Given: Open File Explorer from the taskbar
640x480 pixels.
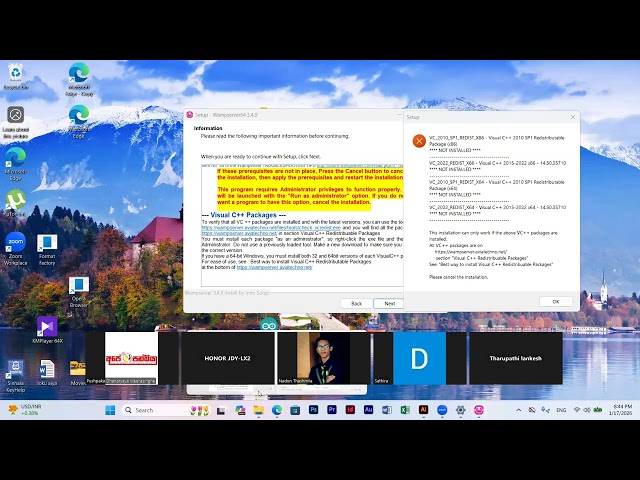Looking at the screenshot, I should coord(258,410).
